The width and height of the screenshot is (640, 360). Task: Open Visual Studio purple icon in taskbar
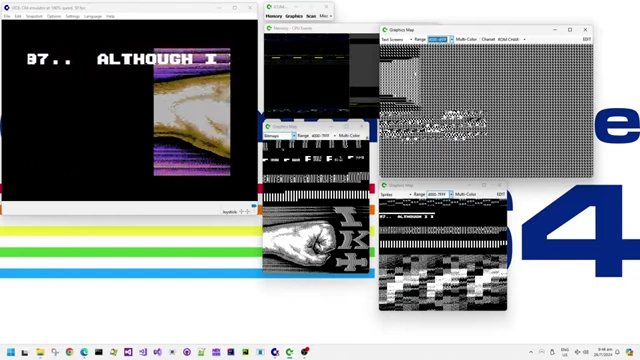pyautogui.click(x=128, y=352)
